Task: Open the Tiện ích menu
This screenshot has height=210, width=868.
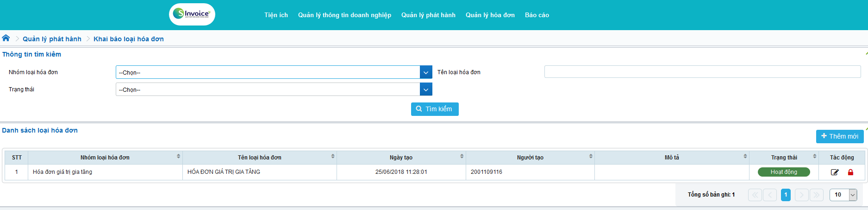Action: tap(276, 15)
